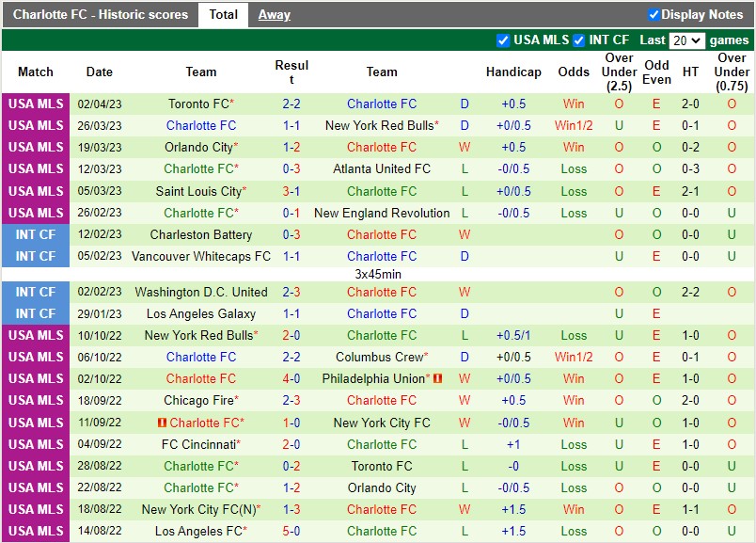The height and width of the screenshot is (543, 756).
Task: Switch to the Away tab
Action: (274, 14)
